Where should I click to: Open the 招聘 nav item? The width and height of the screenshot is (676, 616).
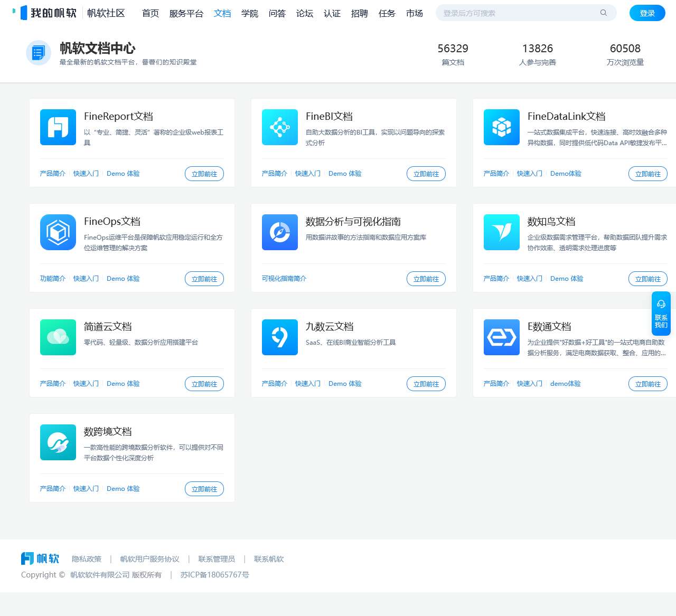360,13
